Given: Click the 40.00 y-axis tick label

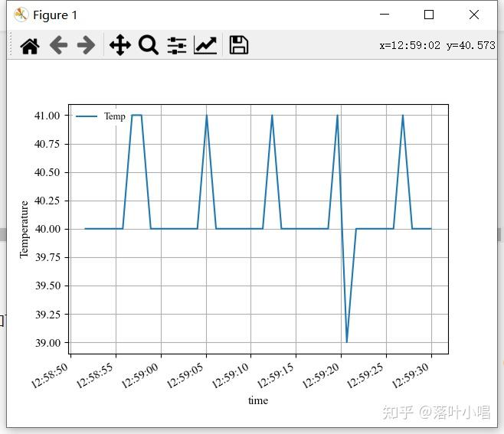Looking at the screenshot, I should click(47, 229).
